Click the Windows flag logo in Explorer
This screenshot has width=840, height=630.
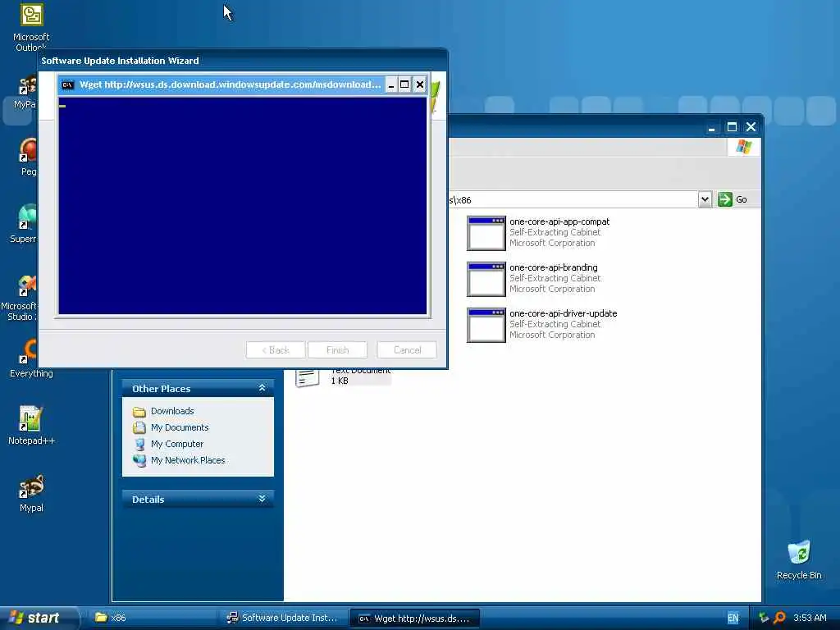coord(743,147)
